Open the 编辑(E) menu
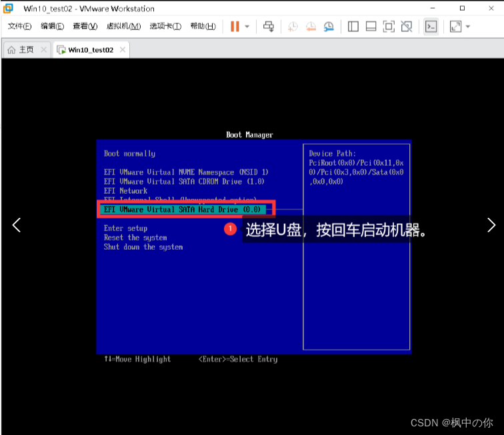504x435 pixels. (x=52, y=26)
